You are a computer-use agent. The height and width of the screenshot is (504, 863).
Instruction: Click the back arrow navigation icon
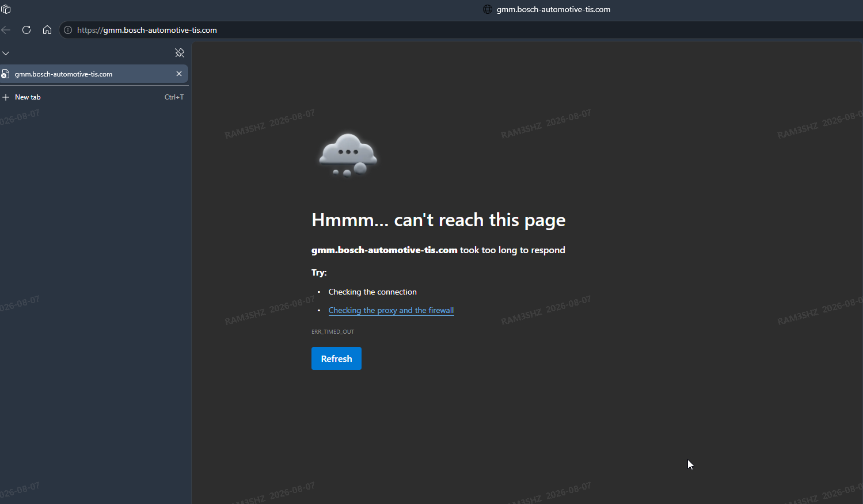click(6, 30)
